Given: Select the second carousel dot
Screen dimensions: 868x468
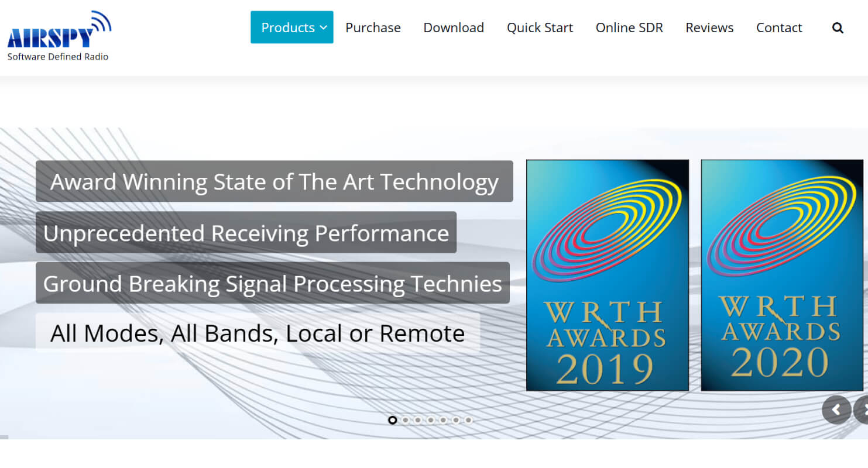Looking at the screenshot, I should (405, 420).
